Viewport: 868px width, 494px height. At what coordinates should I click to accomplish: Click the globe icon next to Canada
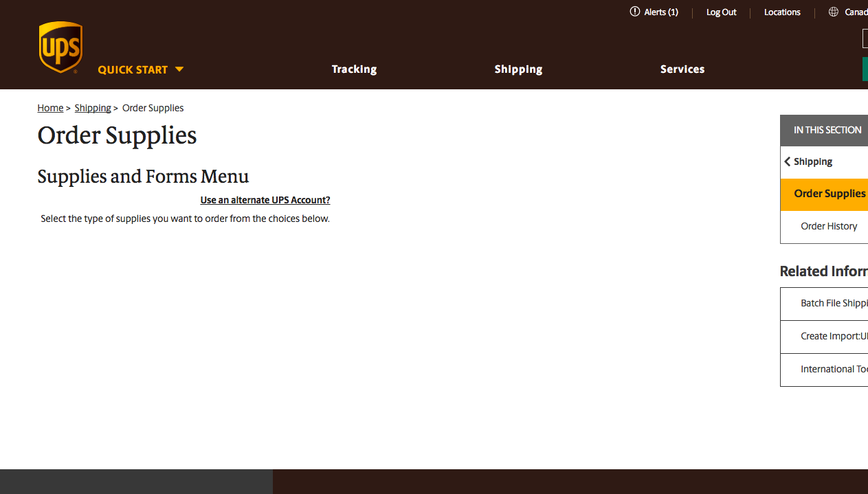coord(834,12)
